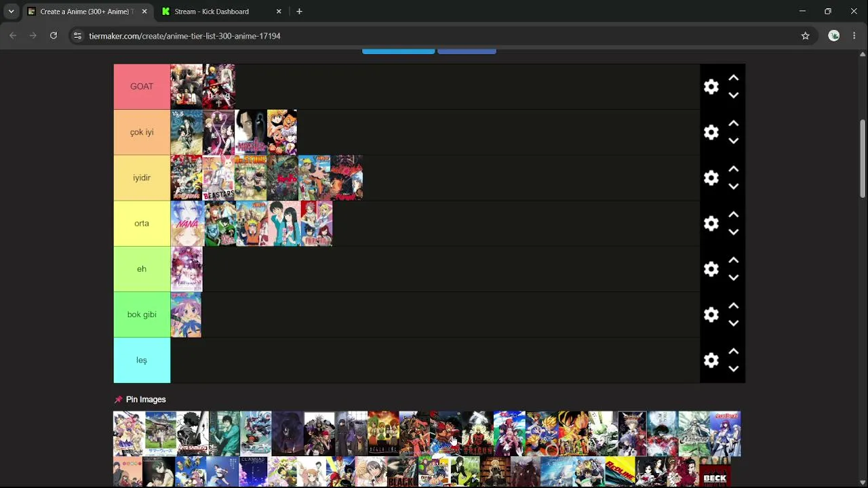
Task: Select the Hellsing poster in GOAT tier
Action: [x=219, y=87]
